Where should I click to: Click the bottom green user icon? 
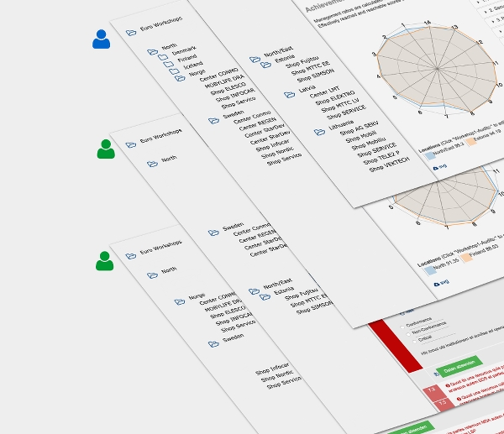click(104, 261)
